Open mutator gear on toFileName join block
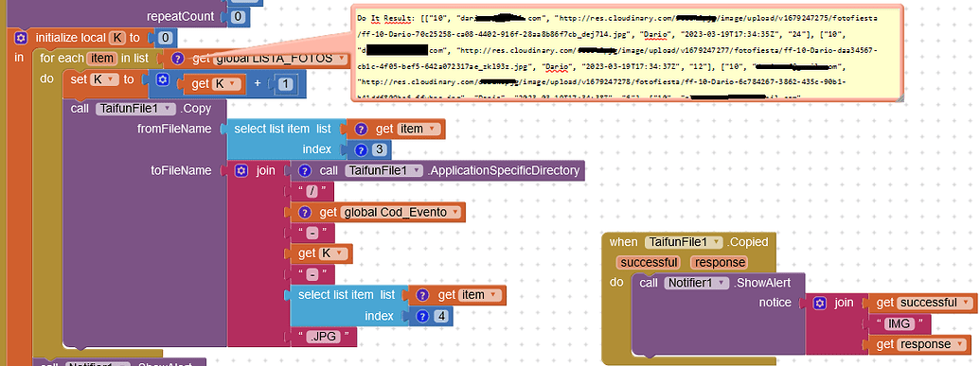980x366 pixels. 241,170
